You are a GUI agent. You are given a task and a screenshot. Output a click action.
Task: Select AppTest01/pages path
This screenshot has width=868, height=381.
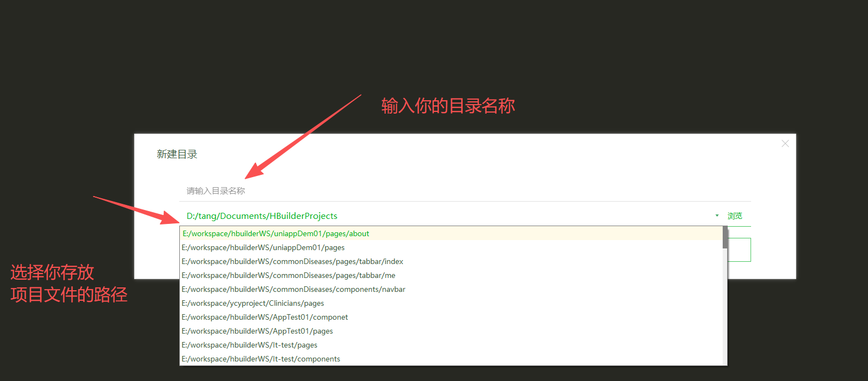(451, 331)
